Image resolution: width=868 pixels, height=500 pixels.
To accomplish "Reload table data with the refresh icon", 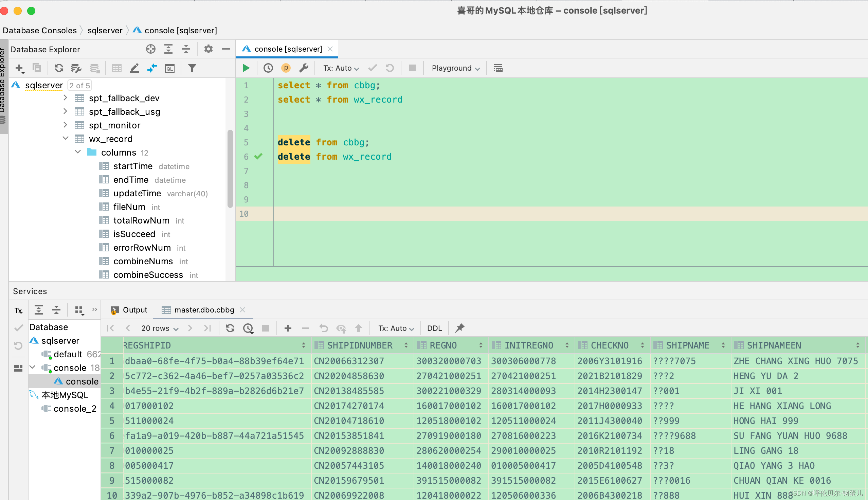I will [230, 328].
